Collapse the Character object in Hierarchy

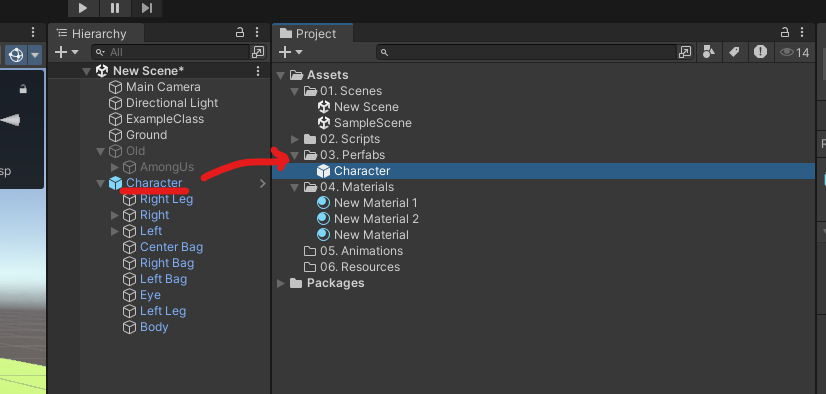point(100,184)
